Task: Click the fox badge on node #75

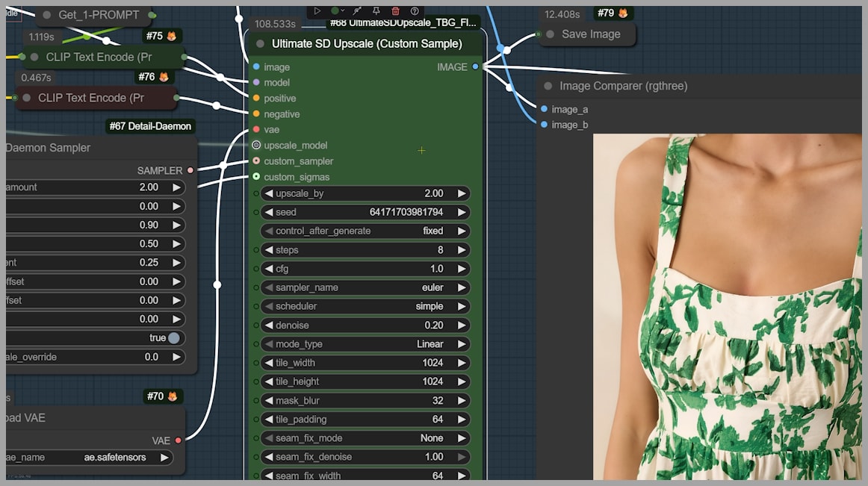Action: pos(172,36)
